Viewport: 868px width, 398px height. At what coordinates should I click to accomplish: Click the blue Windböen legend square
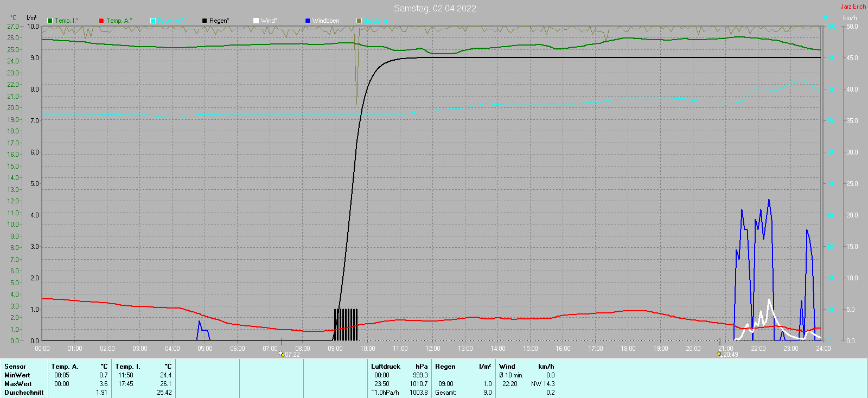coord(308,21)
